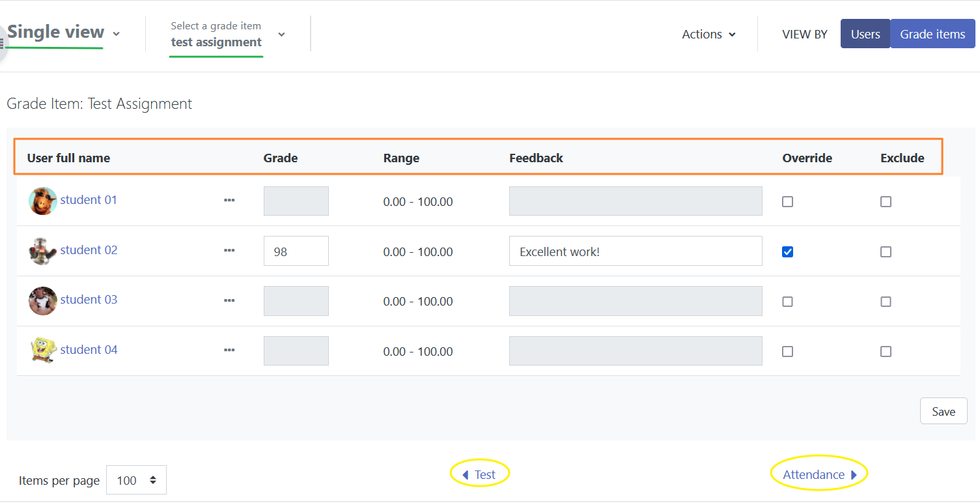The image size is (980, 503).
Task: Open student 04's three-dot actions menu
Action: [x=229, y=350]
